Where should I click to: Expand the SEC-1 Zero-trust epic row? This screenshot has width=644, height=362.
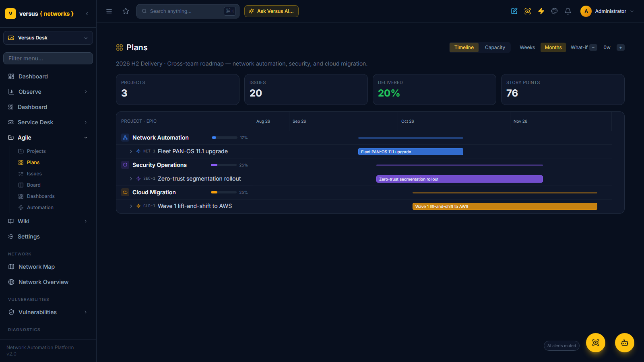click(x=131, y=179)
